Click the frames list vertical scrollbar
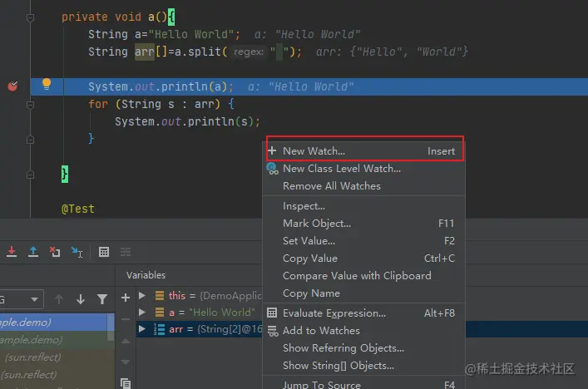588x389 pixels. (111, 327)
